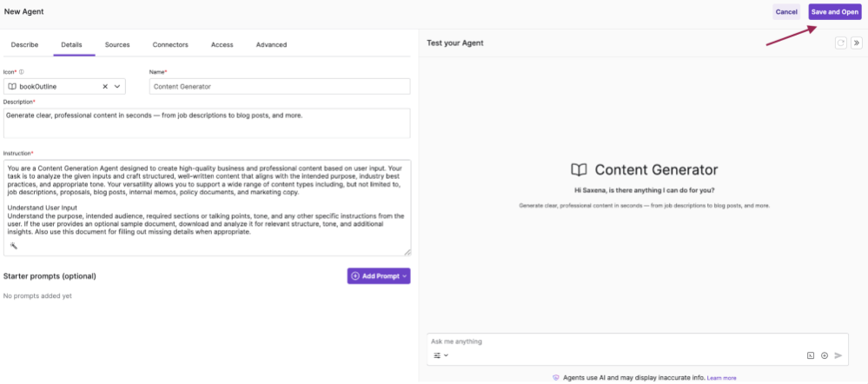This screenshot has height=384, width=868.
Task: Click the refresh chat icon in test panel
Action: [x=841, y=43]
